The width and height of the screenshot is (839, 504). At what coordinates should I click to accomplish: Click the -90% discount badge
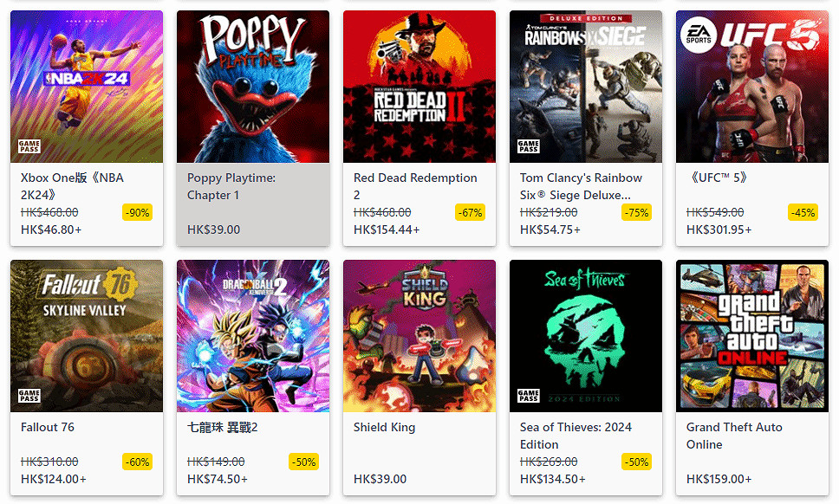pyautogui.click(x=137, y=212)
